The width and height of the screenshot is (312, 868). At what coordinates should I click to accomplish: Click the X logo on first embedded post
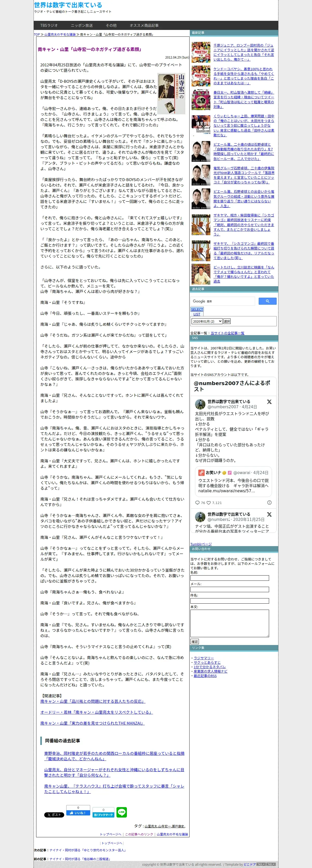pyautogui.click(x=269, y=402)
